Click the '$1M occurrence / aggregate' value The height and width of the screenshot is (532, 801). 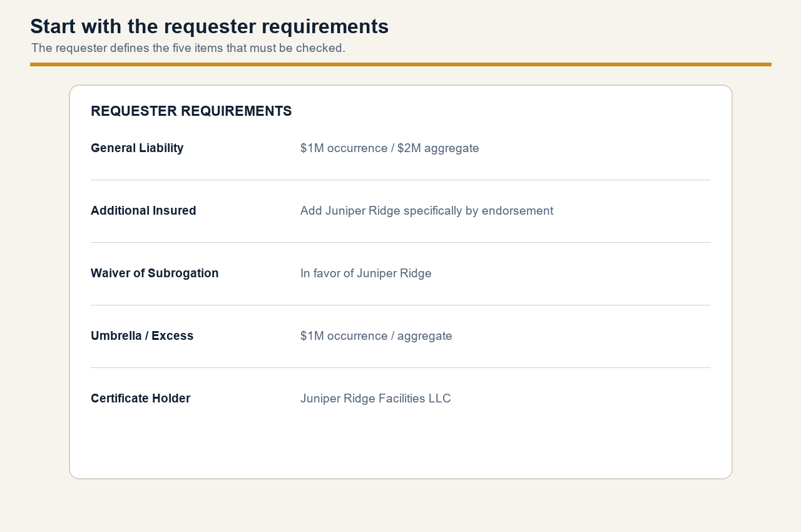pyautogui.click(x=376, y=336)
